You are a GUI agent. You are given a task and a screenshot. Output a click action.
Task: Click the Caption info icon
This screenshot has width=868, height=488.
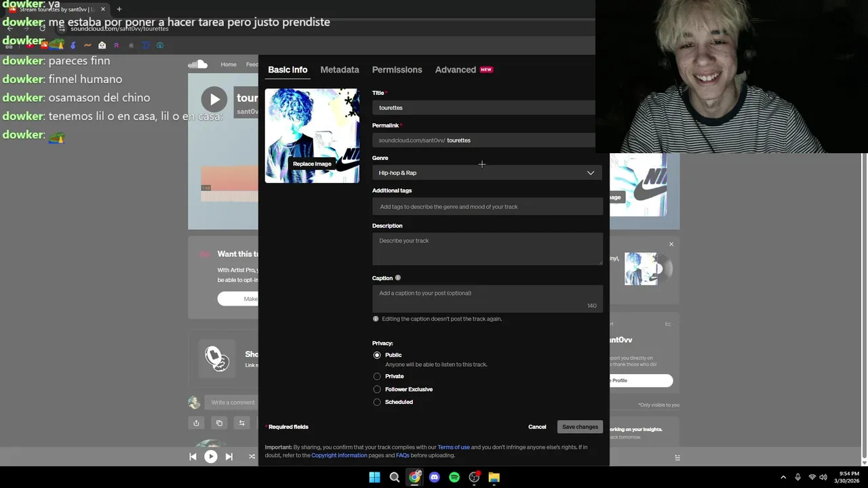coord(398,278)
